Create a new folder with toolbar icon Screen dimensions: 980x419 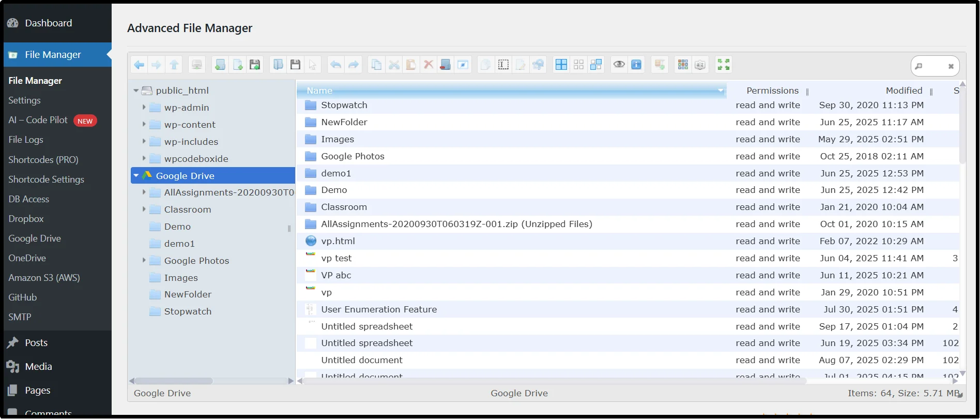(x=220, y=65)
